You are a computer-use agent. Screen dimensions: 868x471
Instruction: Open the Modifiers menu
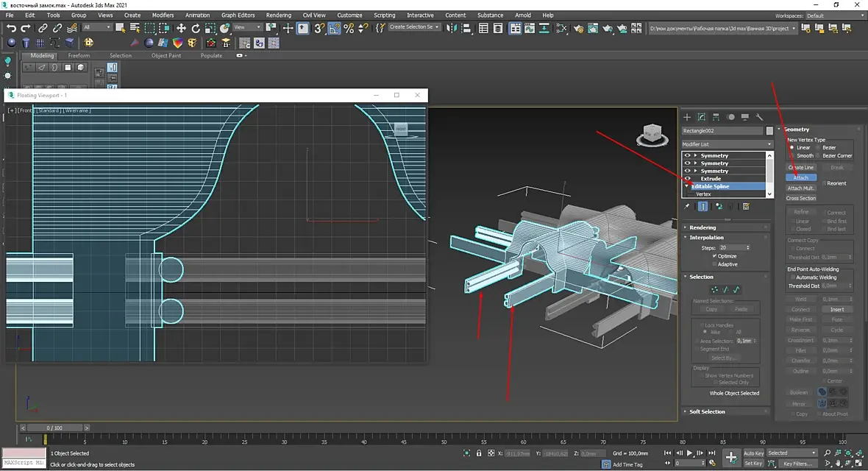coord(163,15)
